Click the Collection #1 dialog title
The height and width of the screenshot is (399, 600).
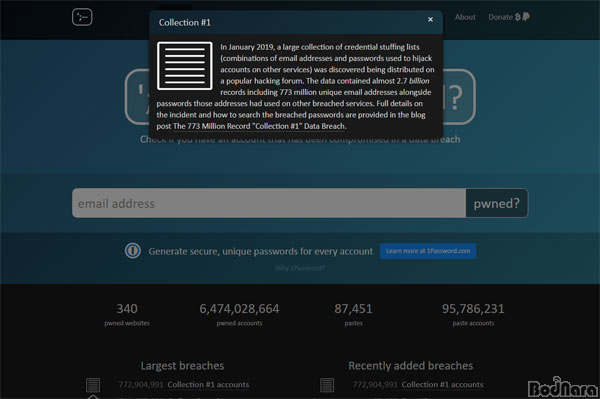coord(185,23)
